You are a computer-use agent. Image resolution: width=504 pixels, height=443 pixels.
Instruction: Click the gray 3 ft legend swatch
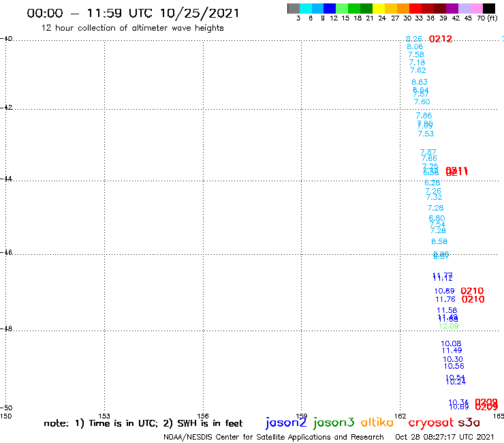(294, 8)
